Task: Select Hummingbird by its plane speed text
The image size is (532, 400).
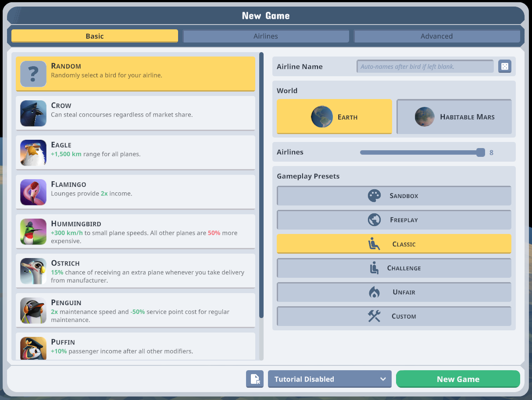Action: click(144, 237)
